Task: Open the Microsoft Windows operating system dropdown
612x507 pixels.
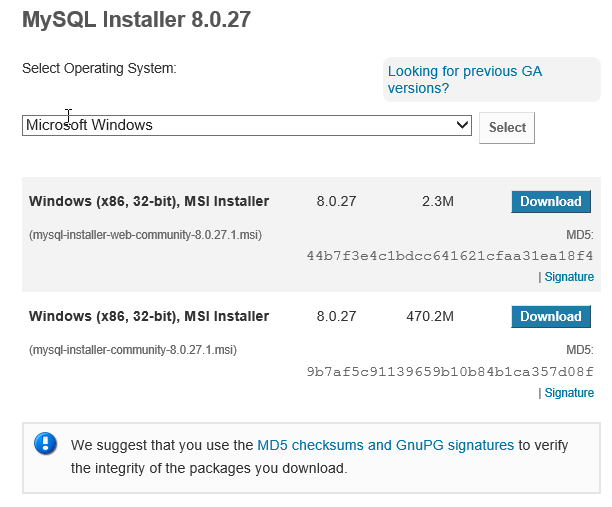Action: [247, 125]
